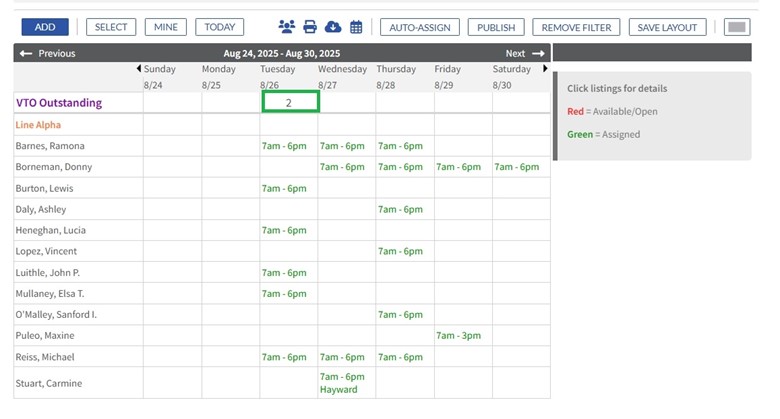Click SAVE LAYOUT
This screenshot has height=419, width=780.
click(x=667, y=27)
